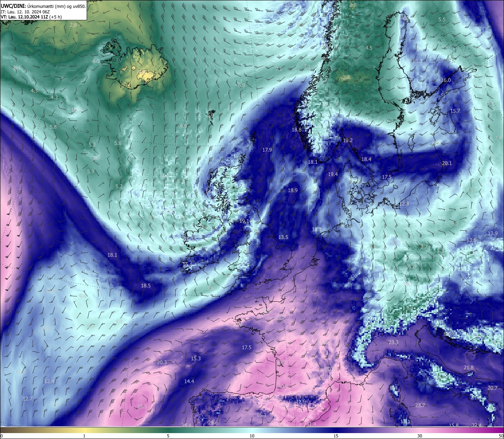The image size is (504, 439).
Task: Click the map value "15.8"
Action: [454, 425]
